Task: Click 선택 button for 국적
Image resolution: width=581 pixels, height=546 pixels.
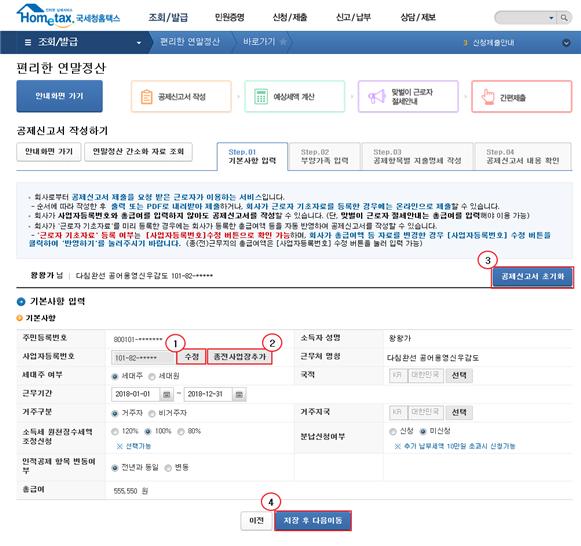Action: click(459, 376)
